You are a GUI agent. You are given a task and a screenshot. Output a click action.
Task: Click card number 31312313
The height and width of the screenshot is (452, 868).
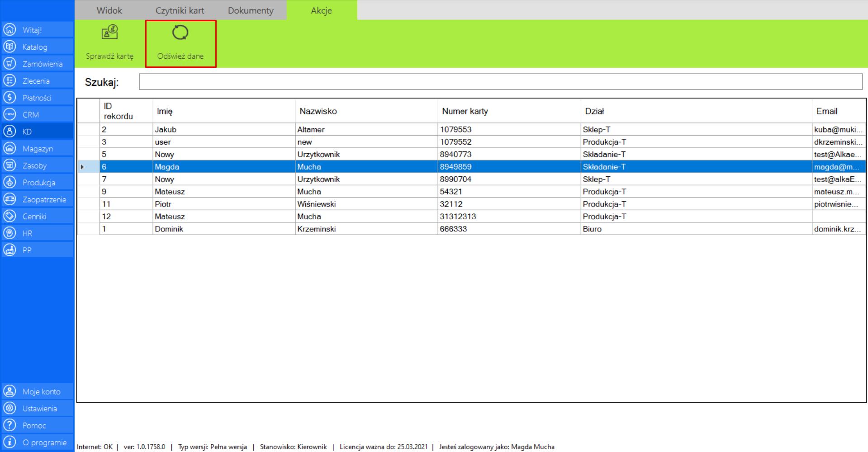click(509, 217)
